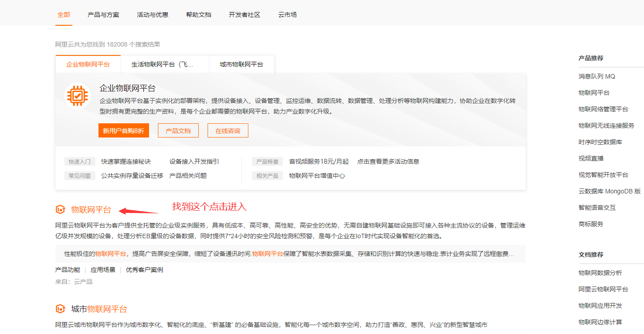
Task: Open 云数据库 MongoDB 版 recommendation
Action: click(610, 191)
